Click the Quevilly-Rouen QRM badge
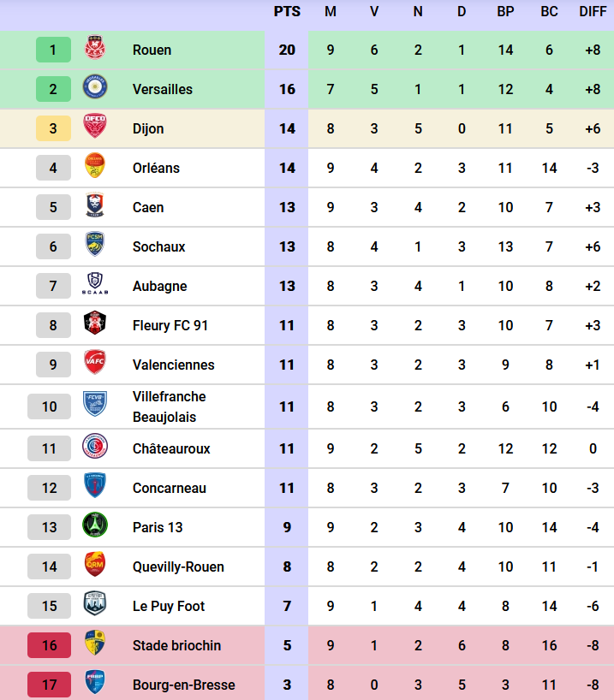Image resolution: width=614 pixels, height=700 pixels. pos(94,567)
